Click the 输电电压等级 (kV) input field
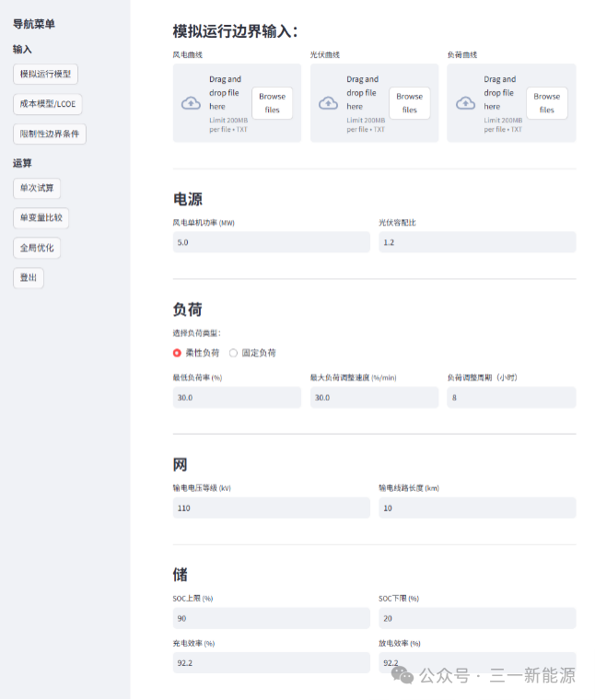The image size is (595, 700). pos(272,508)
